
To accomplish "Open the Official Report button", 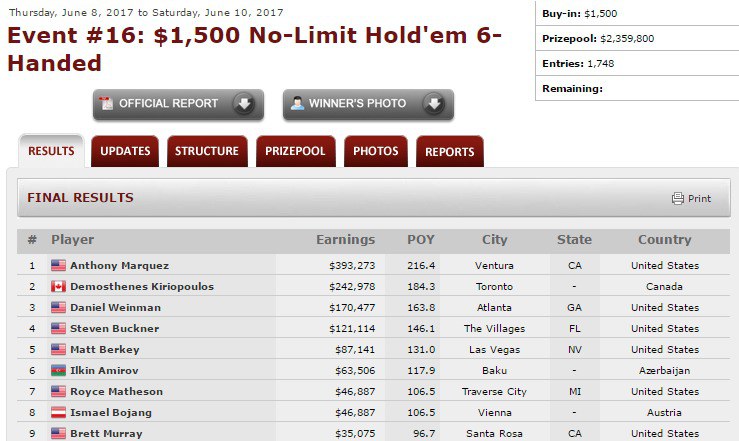I will [x=168, y=104].
